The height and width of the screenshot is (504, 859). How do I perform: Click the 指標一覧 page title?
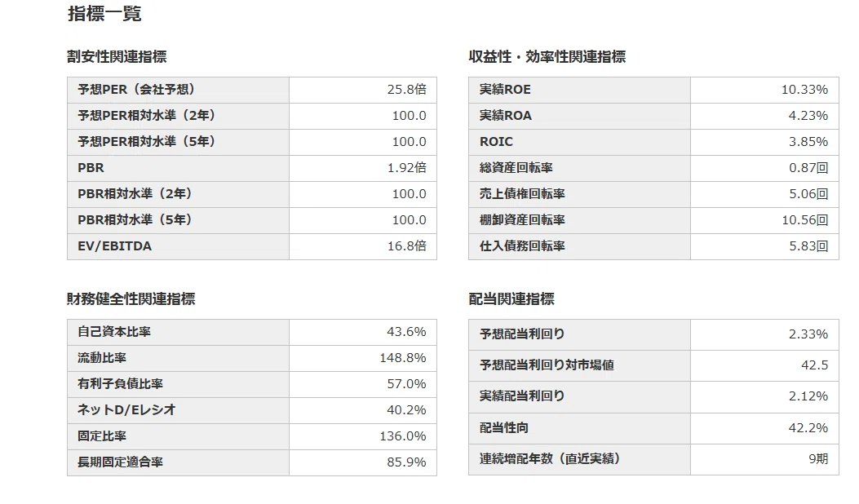tap(104, 14)
